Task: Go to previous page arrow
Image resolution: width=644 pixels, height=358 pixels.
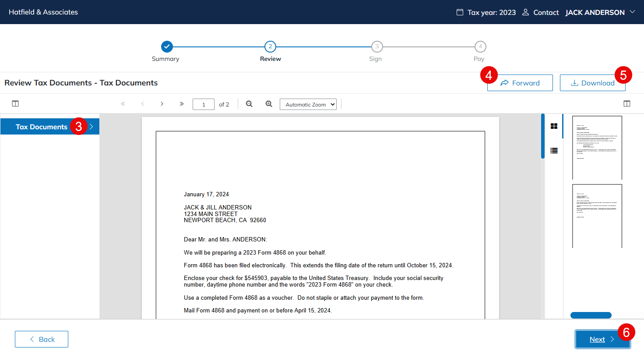Action: pos(142,104)
